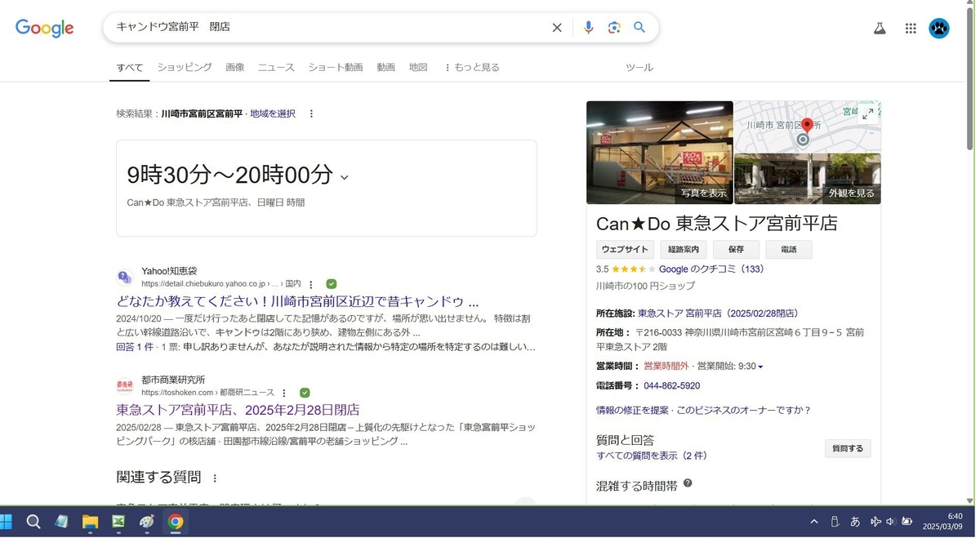Show hidden system tray icons
The height and width of the screenshot is (538, 980).
(813, 522)
